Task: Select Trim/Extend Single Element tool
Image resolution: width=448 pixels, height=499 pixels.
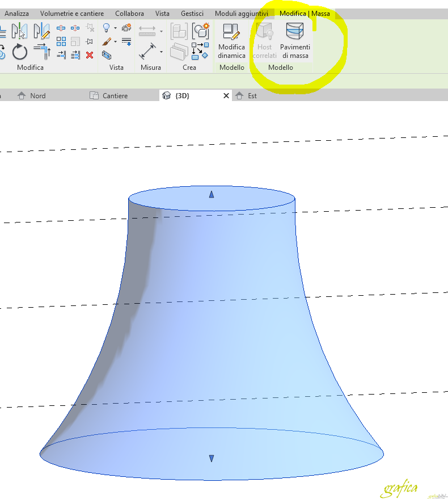Action: tap(61, 55)
